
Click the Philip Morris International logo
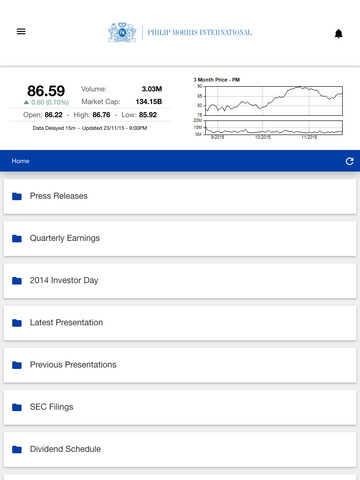[180, 32]
